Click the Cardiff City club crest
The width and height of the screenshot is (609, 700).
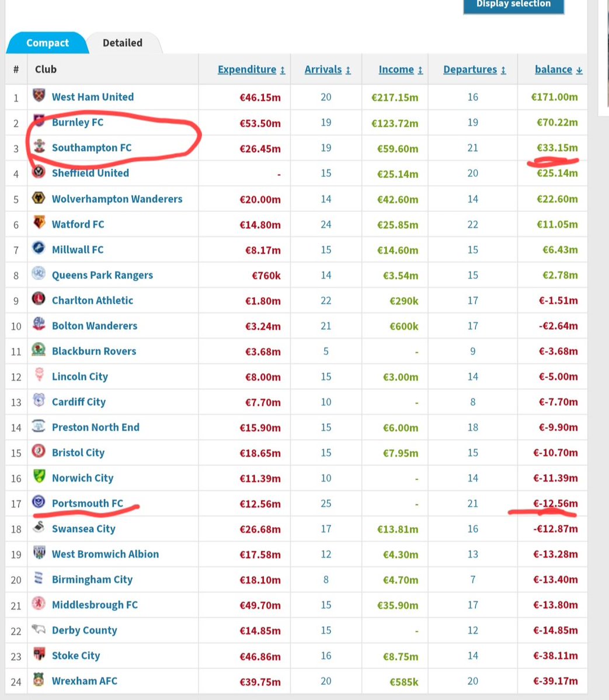point(39,400)
